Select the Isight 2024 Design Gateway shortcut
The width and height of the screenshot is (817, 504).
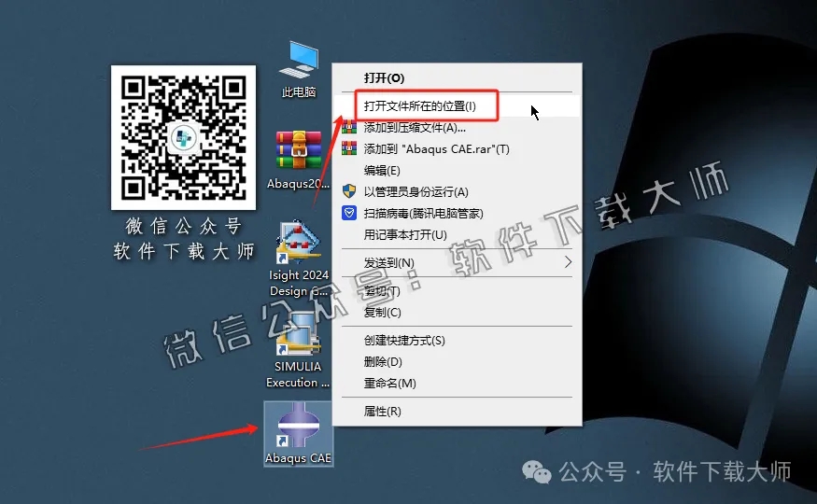coord(298,259)
